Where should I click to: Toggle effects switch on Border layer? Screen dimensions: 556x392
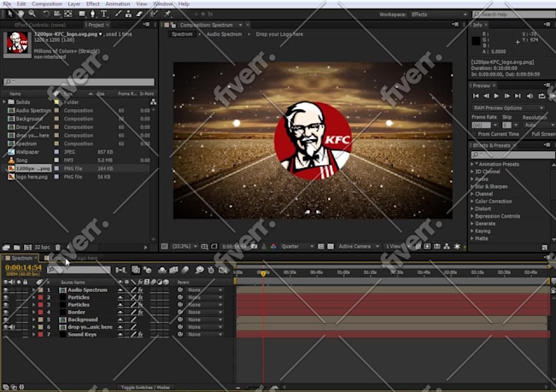(140, 313)
